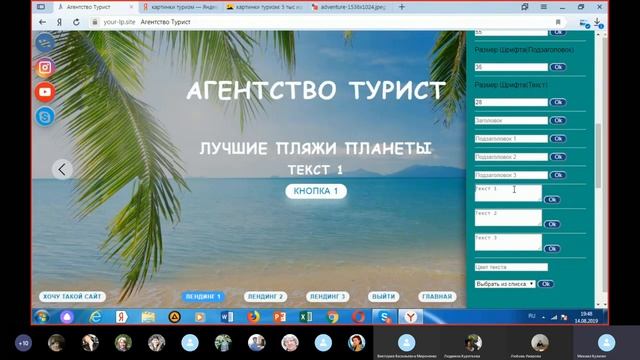640x360 pixels.
Task: Confirm 'Подзаголовок 1' field with Ok
Action: click(558, 139)
